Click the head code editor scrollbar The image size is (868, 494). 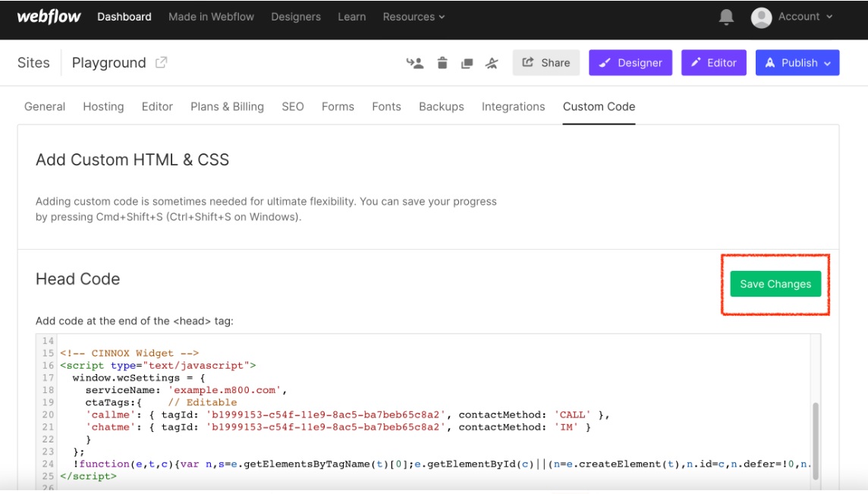[816, 440]
